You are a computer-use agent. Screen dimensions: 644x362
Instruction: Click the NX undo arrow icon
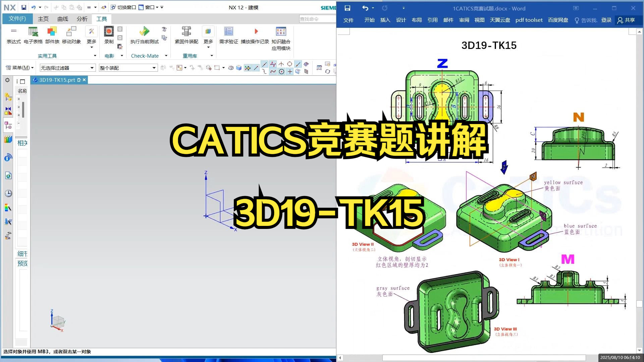coord(33,7)
